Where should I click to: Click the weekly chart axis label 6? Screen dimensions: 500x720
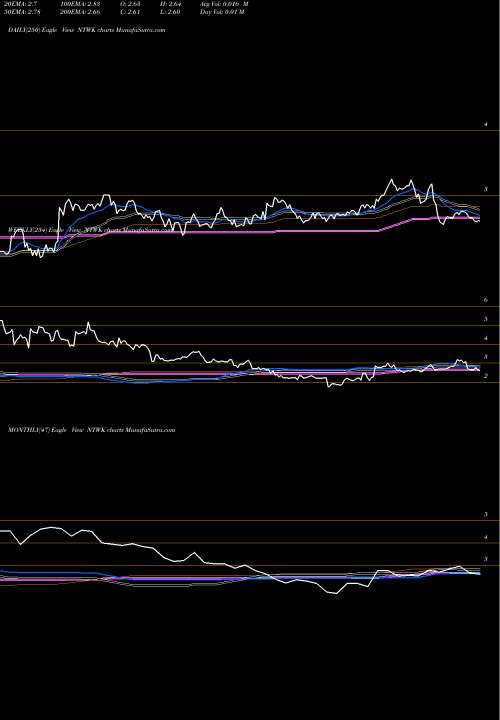coord(486,300)
